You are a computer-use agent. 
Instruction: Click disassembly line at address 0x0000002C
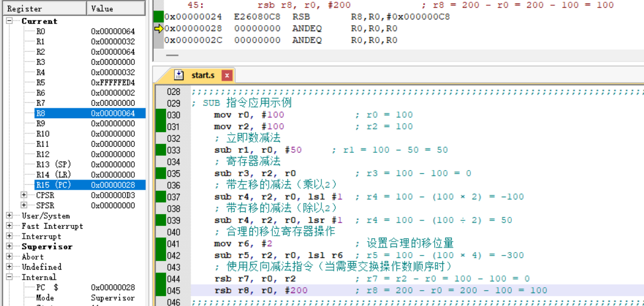pos(281,40)
